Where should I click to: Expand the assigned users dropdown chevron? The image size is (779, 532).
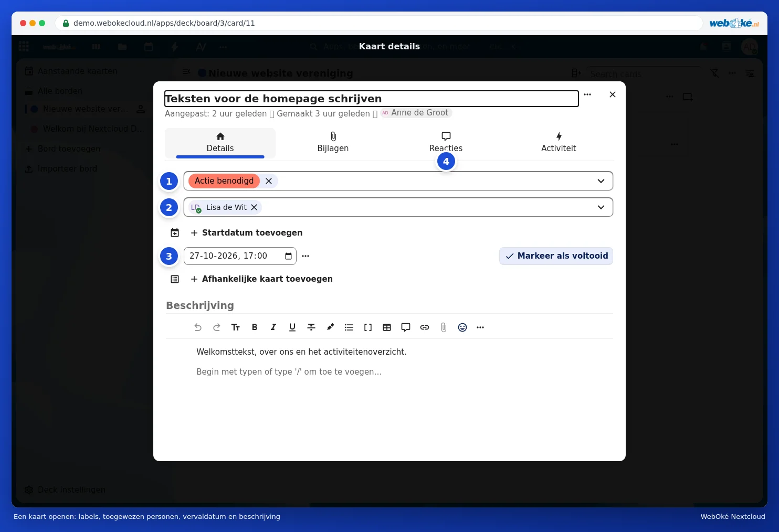(601, 207)
